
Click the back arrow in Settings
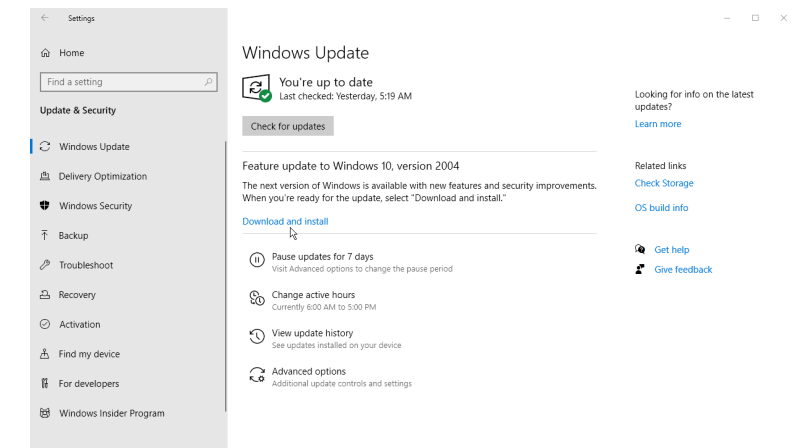(45, 18)
